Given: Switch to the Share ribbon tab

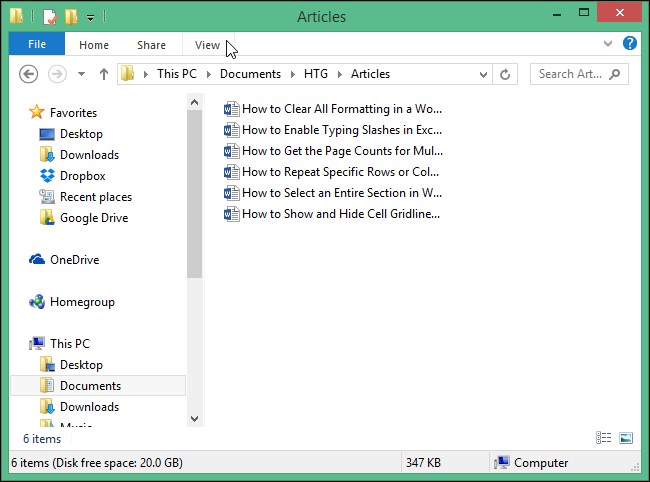Looking at the screenshot, I should coord(151,45).
